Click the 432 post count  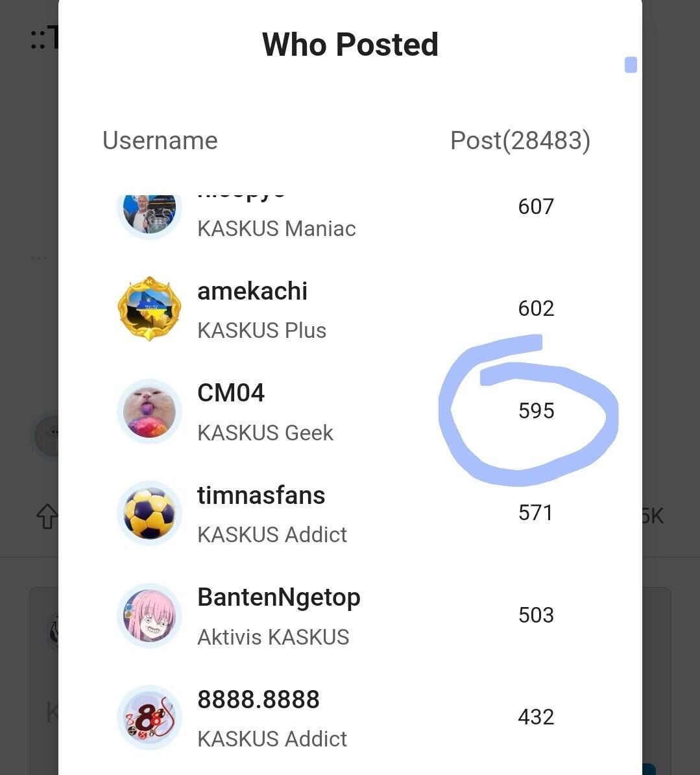pyautogui.click(x=536, y=717)
